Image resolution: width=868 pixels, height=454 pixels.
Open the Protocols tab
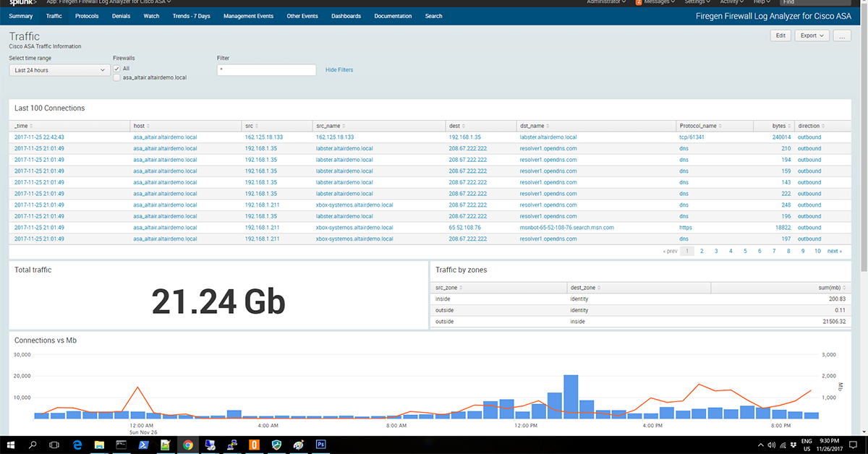pyautogui.click(x=87, y=16)
